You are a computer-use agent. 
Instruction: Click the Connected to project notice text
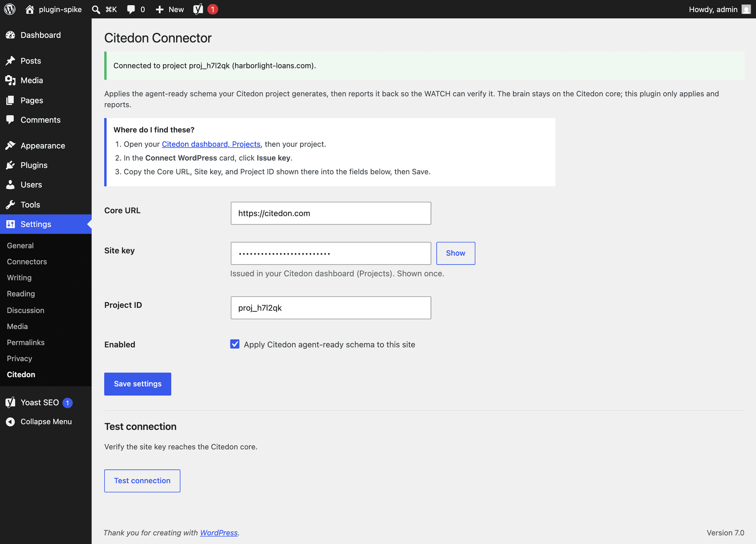(215, 66)
